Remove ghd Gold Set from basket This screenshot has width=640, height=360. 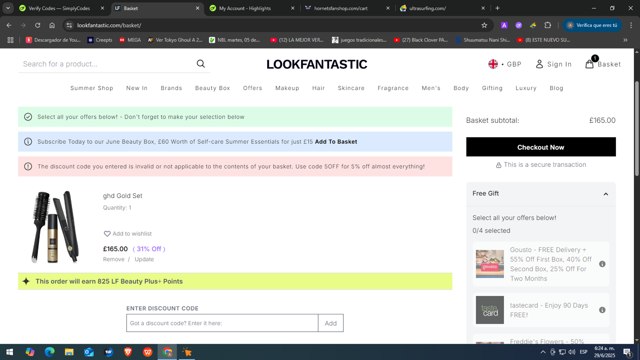(x=113, y=260)
